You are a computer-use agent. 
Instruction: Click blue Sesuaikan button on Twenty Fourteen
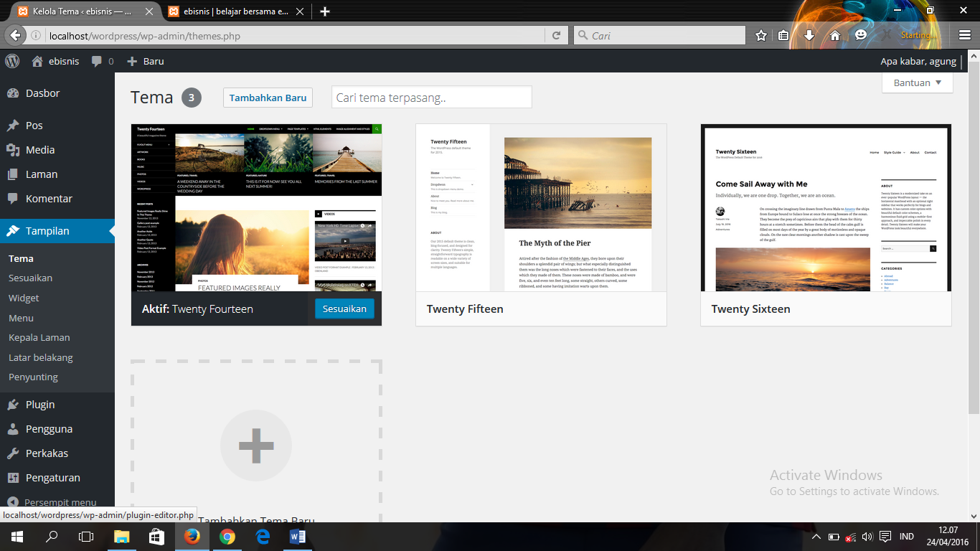point(344,309)
